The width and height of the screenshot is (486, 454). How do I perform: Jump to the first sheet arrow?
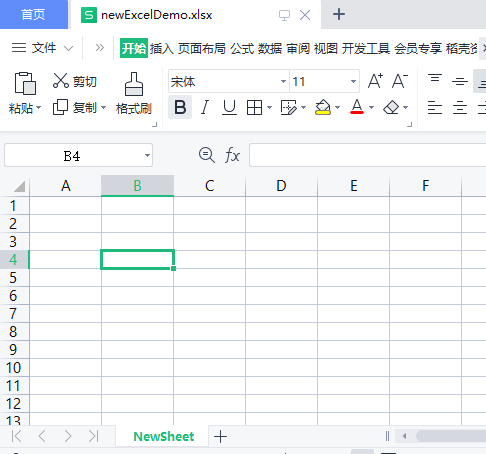coord(17,436)
